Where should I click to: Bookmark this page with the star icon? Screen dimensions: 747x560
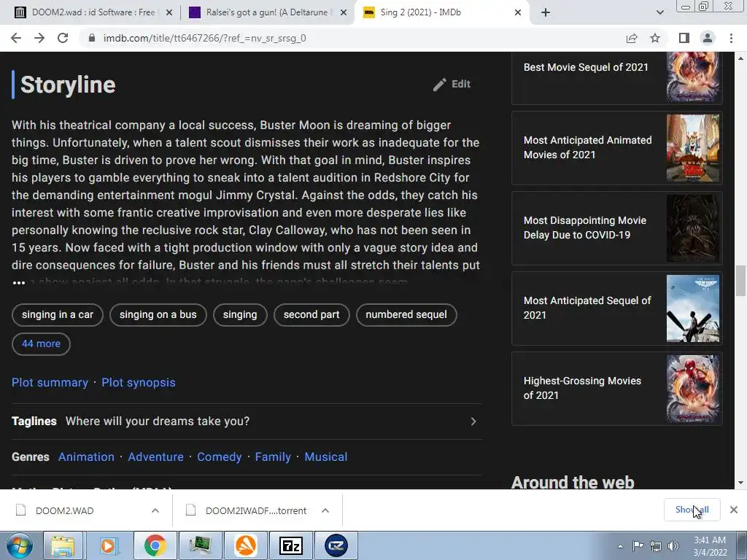[x=655, y=38]
